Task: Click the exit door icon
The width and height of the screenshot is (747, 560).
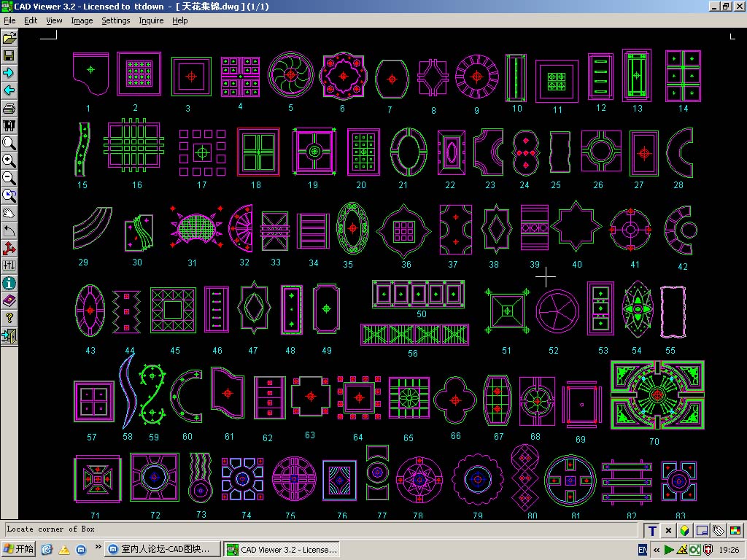Action: click(x=9, y=335)
